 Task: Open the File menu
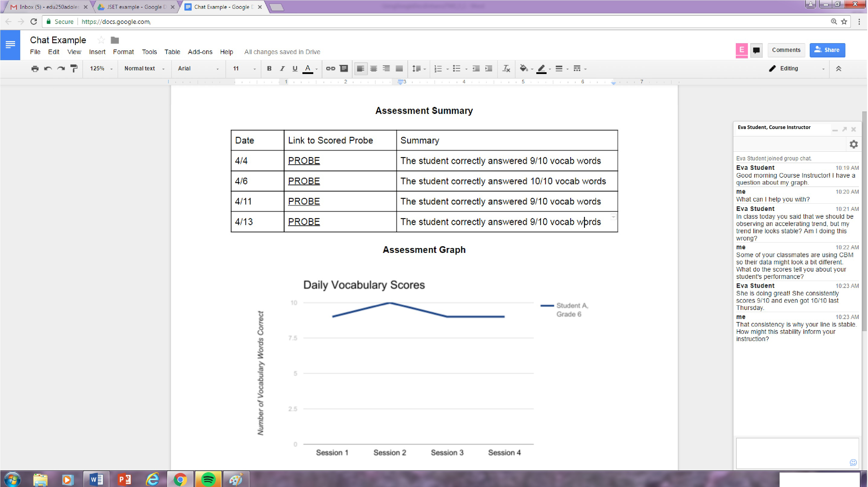35,52
